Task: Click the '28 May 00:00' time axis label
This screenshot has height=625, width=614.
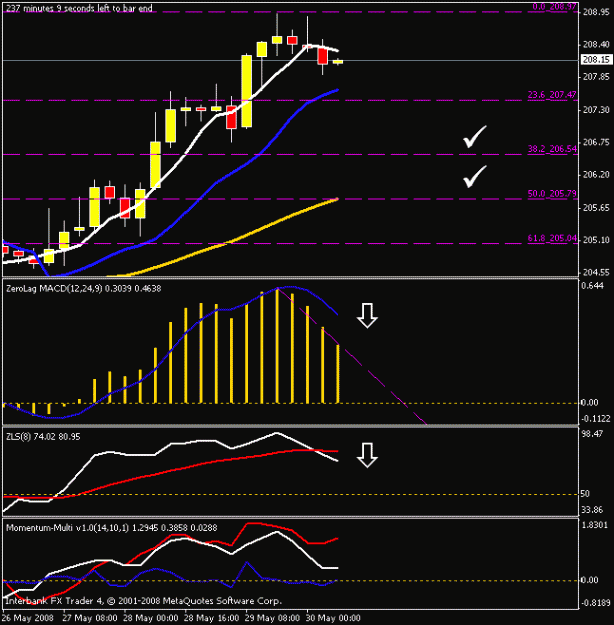Action: pyautogui.click(x=151, y=618)
